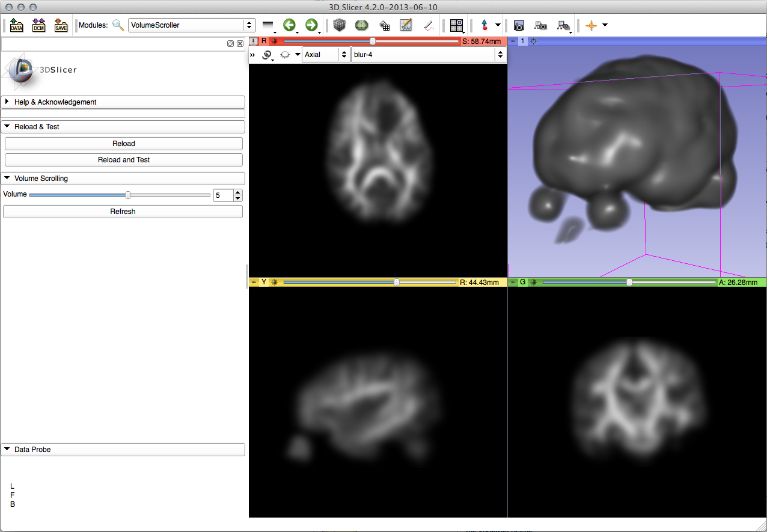767x532 pixels.
Task: Click the screenshot capture icon
Action: click(x=519, y=25)
